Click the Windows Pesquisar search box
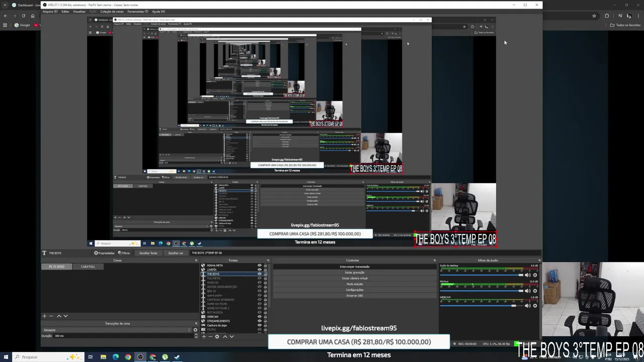Viewport: 644px width, 362px height. 48,357
